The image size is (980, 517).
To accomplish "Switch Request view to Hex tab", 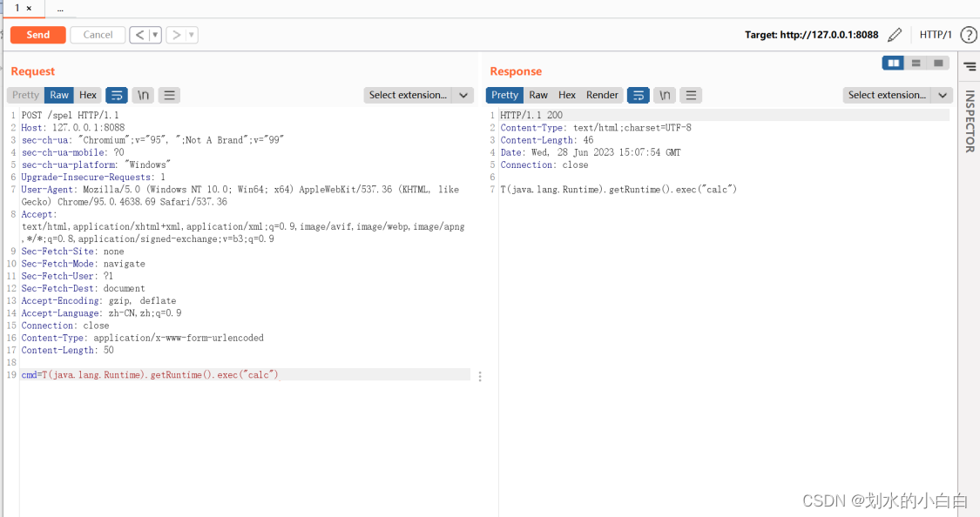I will point(88,95).
